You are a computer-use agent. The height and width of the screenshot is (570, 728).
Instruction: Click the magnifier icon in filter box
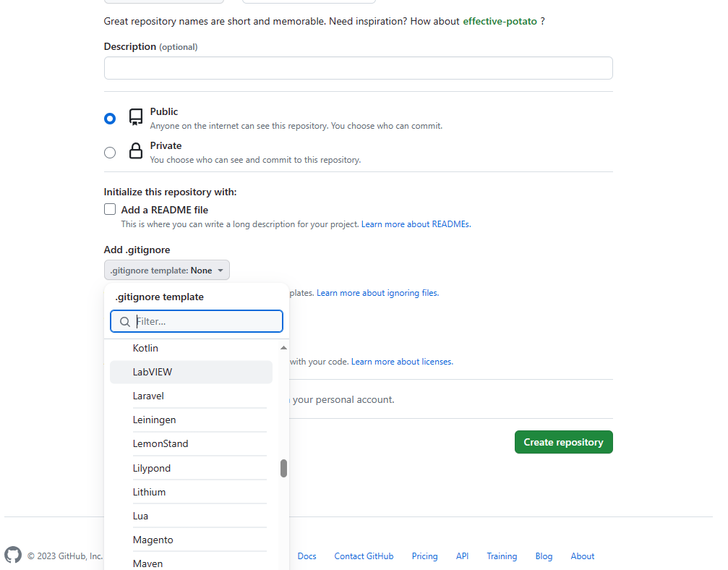pos(125,321)
